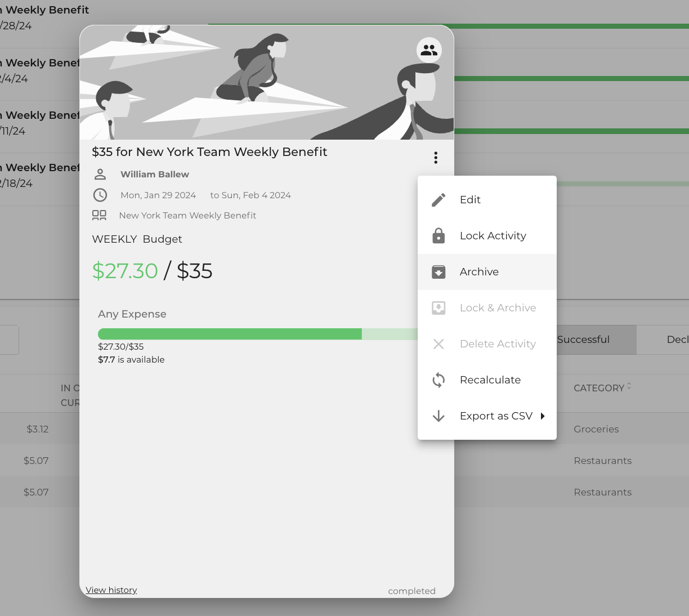Click the team people icon on banner

[x=429, y=50]
